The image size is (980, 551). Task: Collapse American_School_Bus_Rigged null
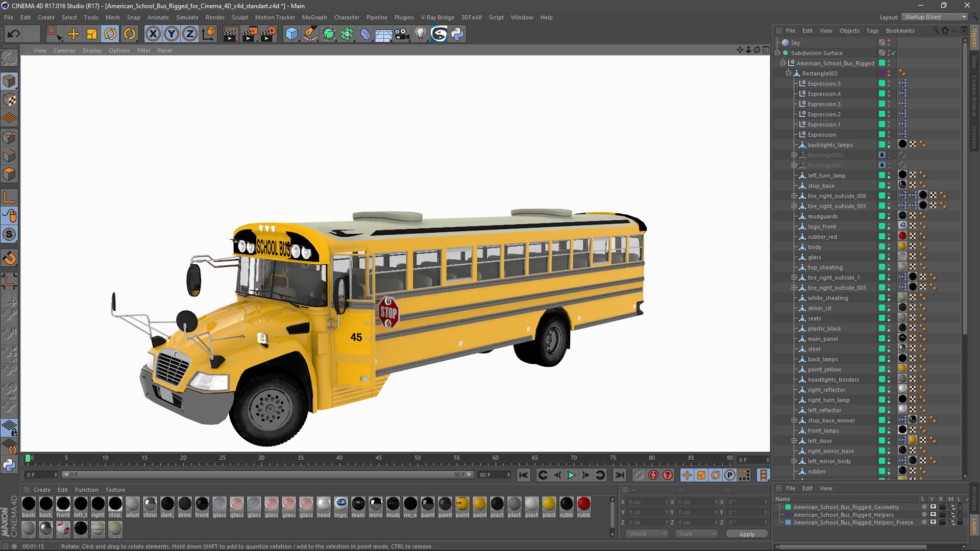click(782, 63)
